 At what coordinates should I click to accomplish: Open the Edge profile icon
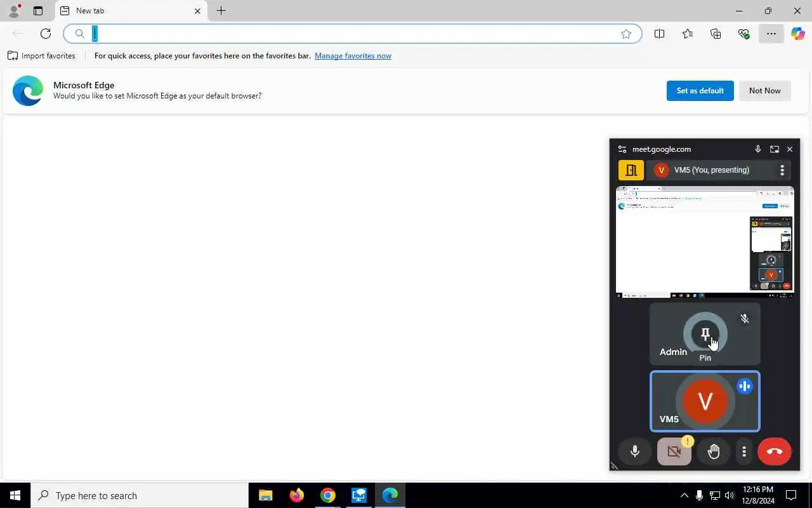[13, 11]
